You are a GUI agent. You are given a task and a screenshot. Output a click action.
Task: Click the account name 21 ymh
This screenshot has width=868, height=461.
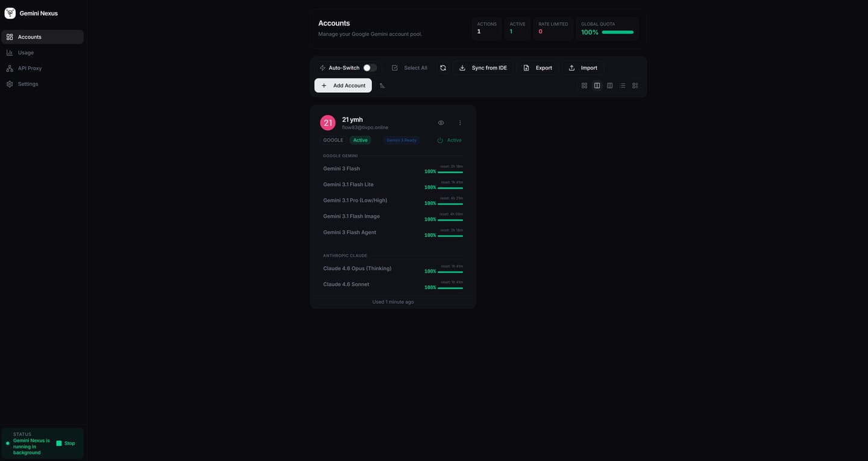(353, 119)
